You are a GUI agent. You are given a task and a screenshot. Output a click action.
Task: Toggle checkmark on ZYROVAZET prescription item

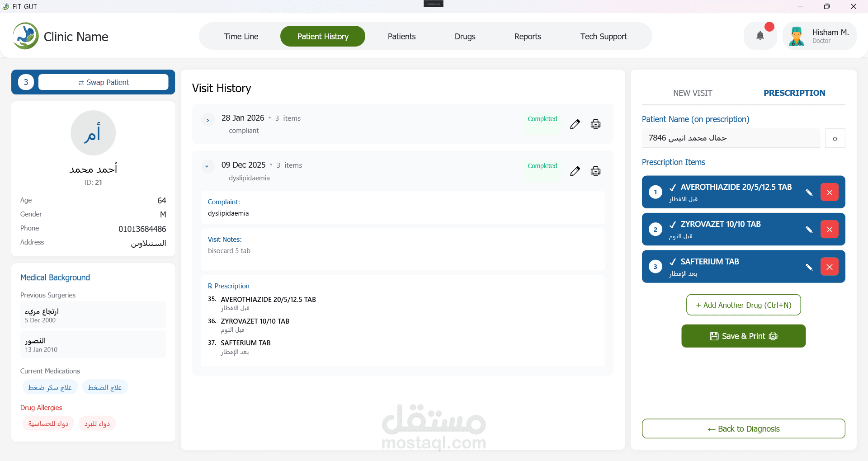point(673,225)
